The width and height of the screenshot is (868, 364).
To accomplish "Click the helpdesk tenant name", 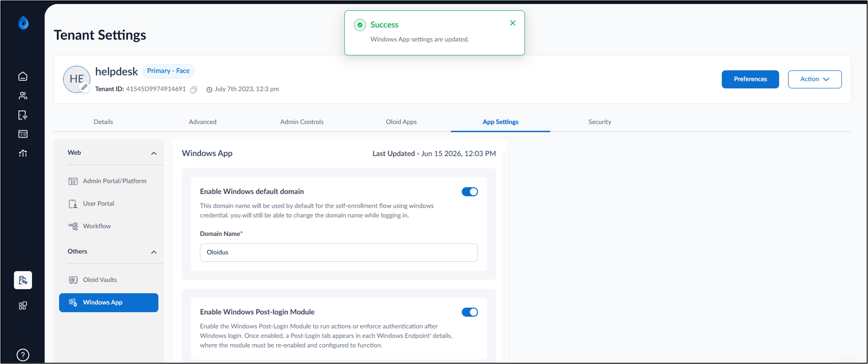I will click(x=116, y=71).
